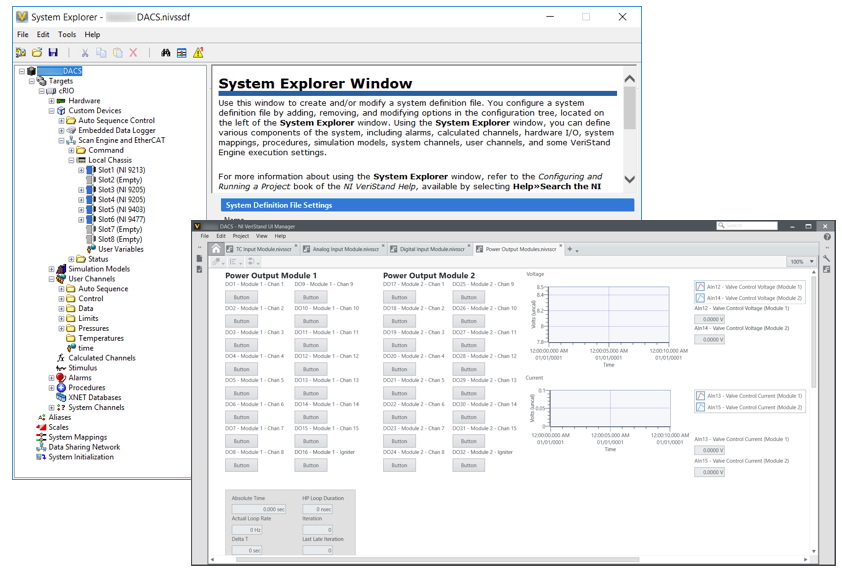Expand the Hardware tree node
Viewport: 842px width, 570px height.
pos(52,101)
